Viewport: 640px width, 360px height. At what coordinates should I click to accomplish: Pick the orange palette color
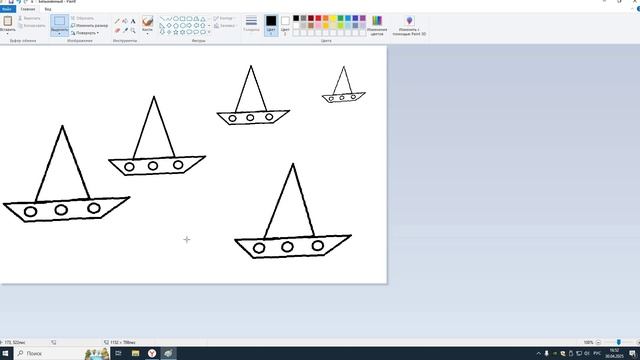[326, 18]
